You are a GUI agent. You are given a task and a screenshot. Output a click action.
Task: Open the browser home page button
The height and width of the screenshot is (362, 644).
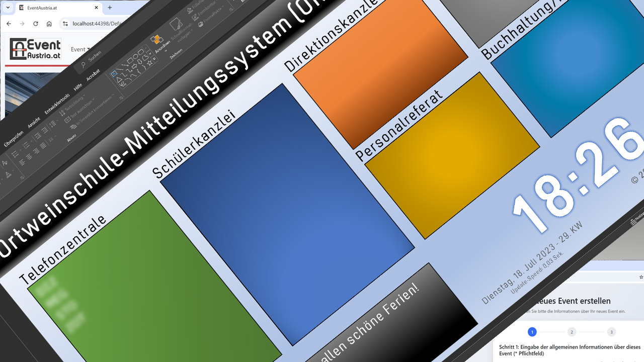(x=49, y=24)
